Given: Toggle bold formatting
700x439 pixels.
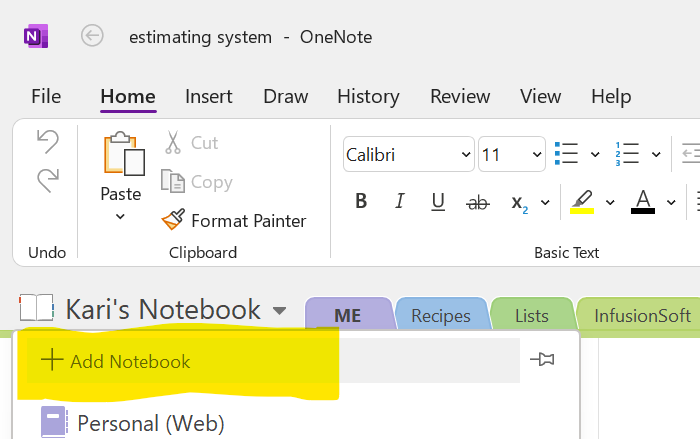Looking at the screenshot, I should [x=361, y=201].
